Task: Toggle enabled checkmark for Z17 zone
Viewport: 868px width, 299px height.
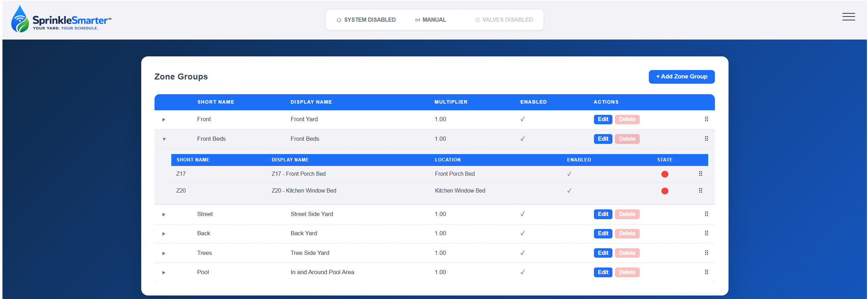Action: coord(569,174)
